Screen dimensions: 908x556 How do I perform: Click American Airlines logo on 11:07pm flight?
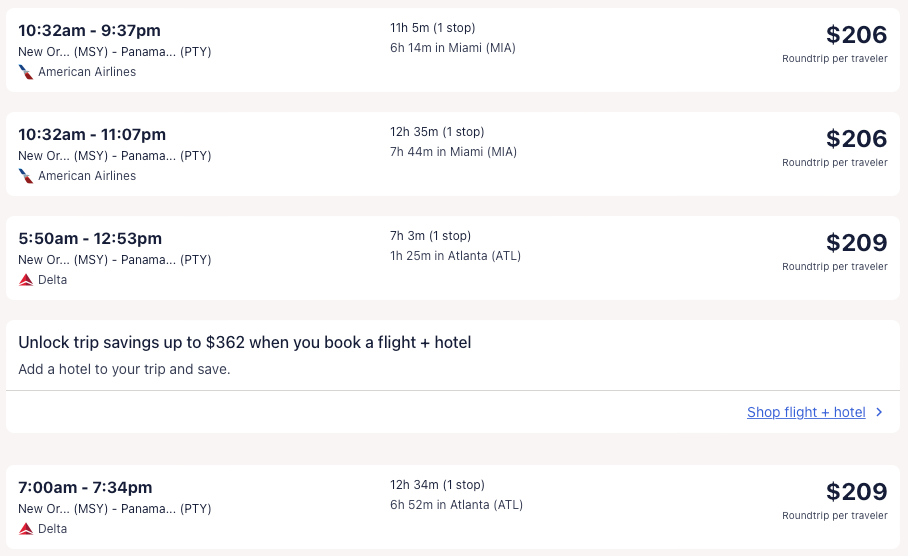coord(26,176)
